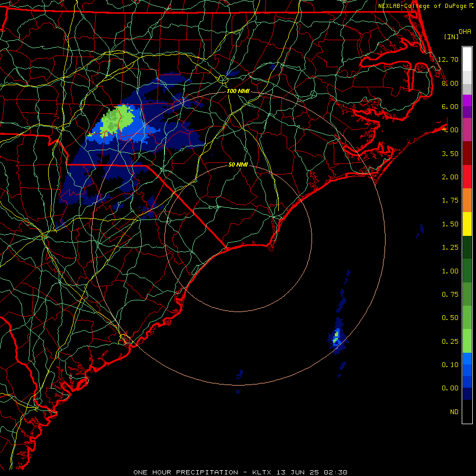
Task: Click the 1.75 legend value
Action: coord(450,200)
